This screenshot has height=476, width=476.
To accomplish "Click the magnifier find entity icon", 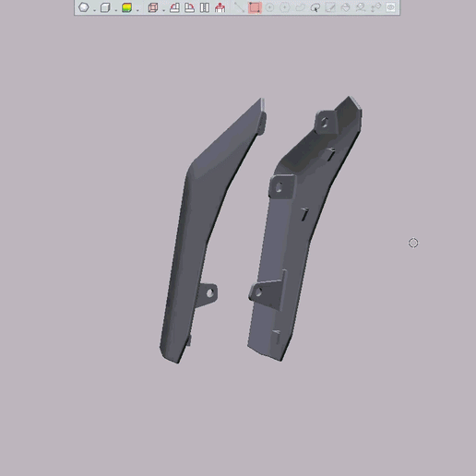I will point(361,7).
